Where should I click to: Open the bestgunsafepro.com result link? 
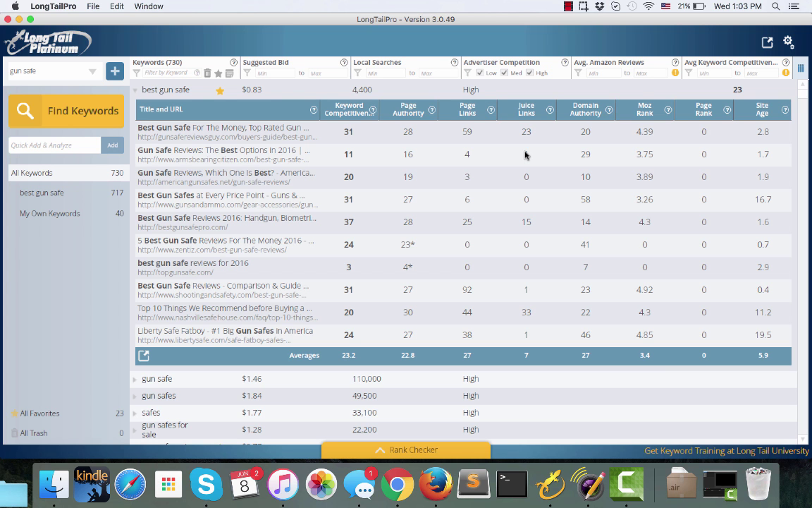pos(183,228)
